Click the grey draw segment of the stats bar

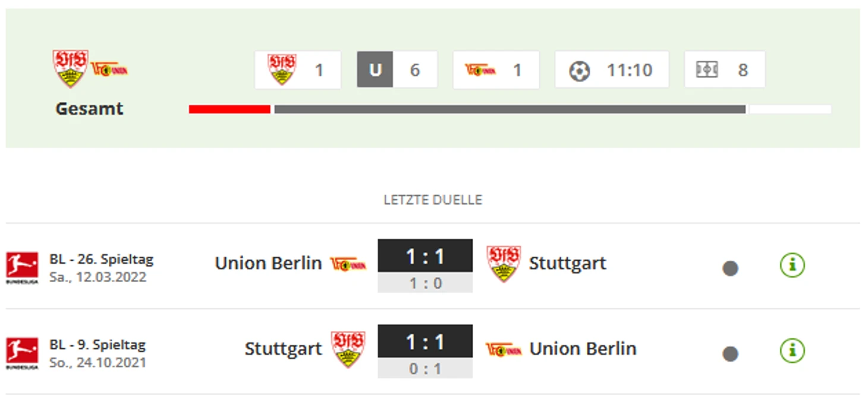(x=510, y=110)
